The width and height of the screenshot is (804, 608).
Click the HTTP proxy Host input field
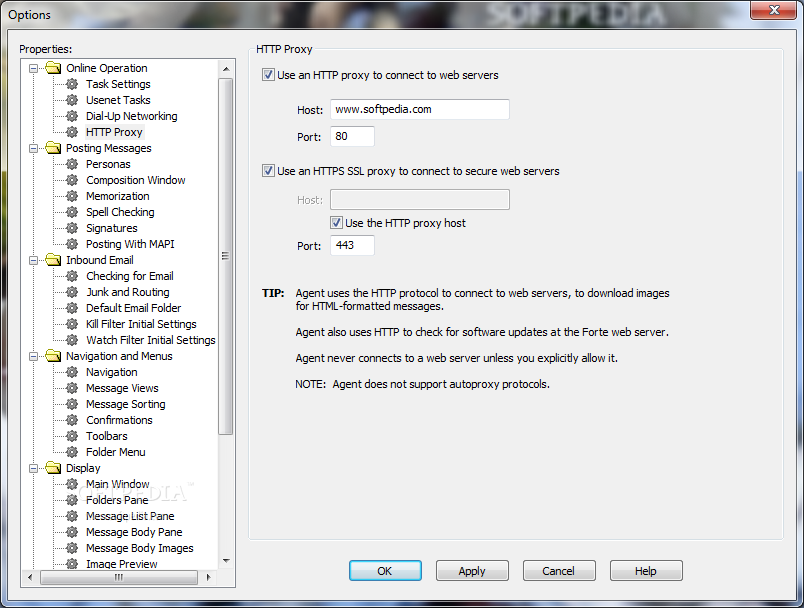pyautogui.click(x=419, y=109)
